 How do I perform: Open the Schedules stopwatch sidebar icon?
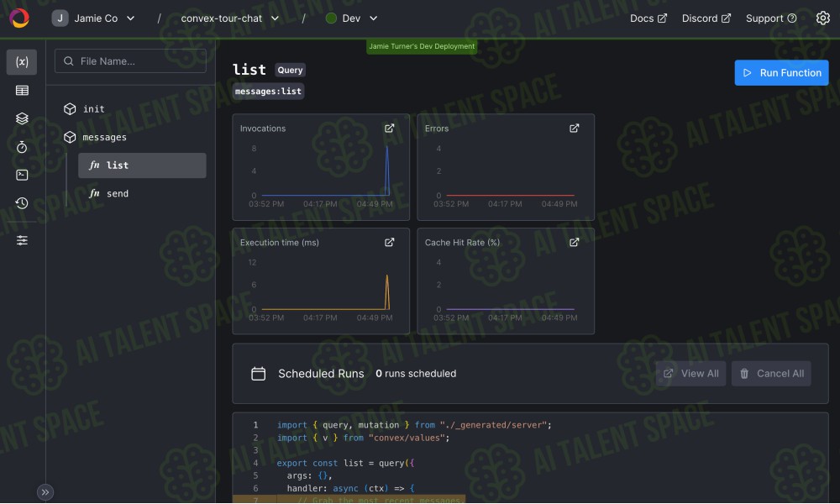click(x=22, y=147)
